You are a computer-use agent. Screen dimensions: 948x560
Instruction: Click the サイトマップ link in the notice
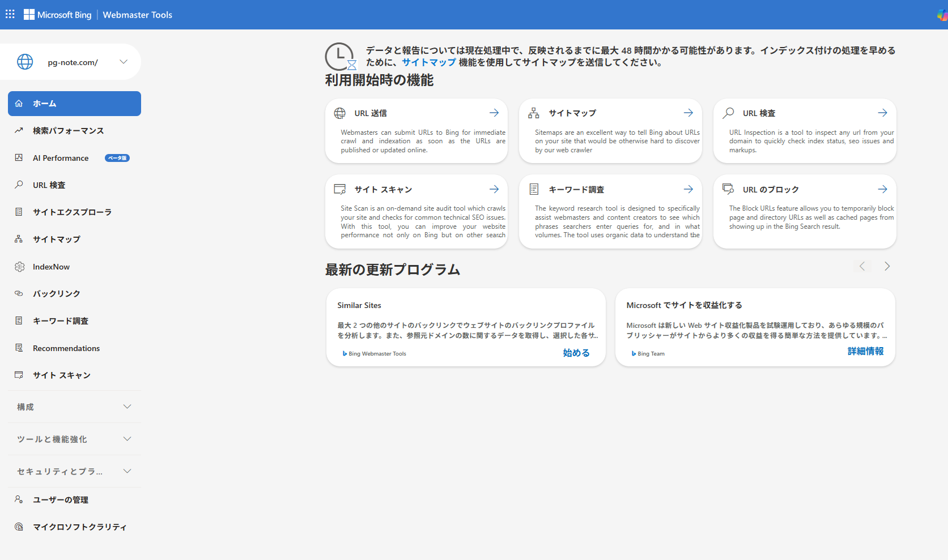[x=429, y=62]
